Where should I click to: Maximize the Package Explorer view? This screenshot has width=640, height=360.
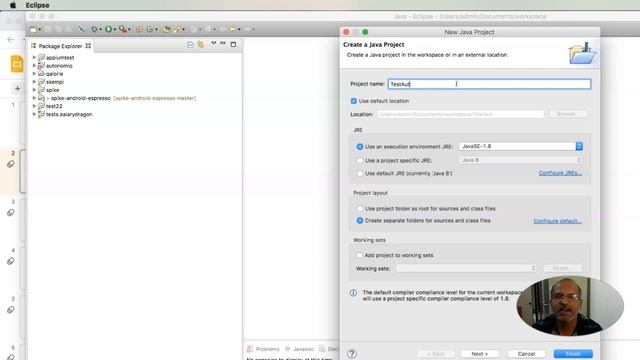click(x=233, y=44)
